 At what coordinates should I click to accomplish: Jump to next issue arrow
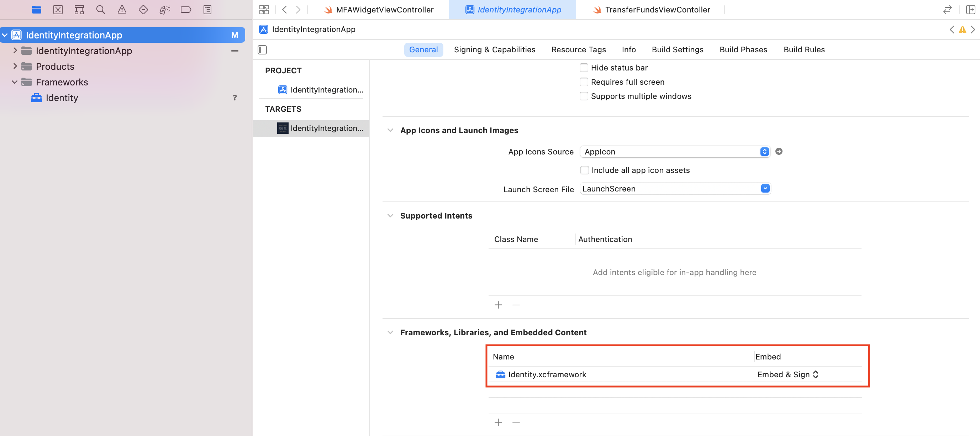coord(973,29)
